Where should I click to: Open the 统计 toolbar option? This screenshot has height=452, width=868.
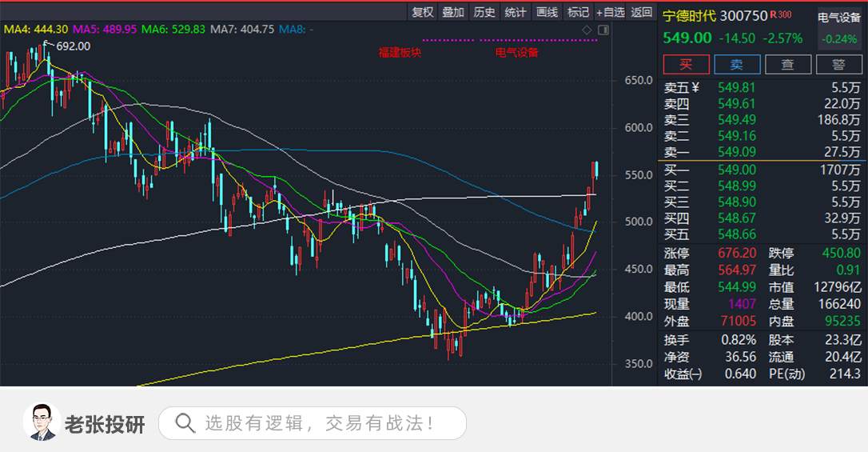coord(516,12)
